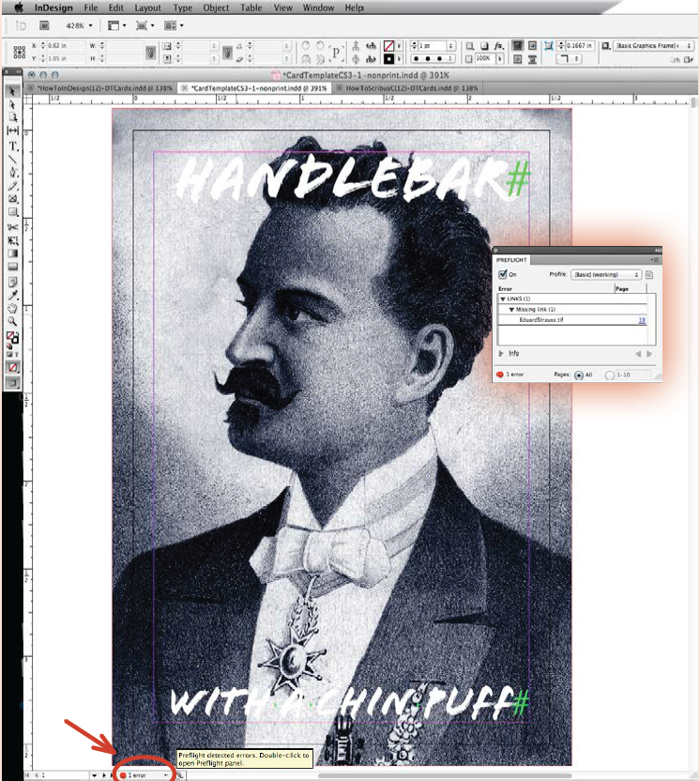Select the Type tool in the toolbox
The width and height of the screenshot is (700, 781).
pos(13,146)
